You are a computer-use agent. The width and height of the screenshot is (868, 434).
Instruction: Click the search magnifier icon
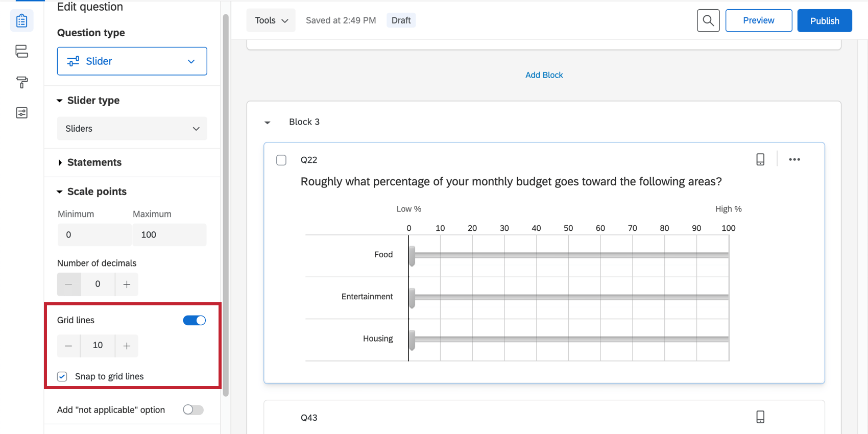click(x=708, y=20)
